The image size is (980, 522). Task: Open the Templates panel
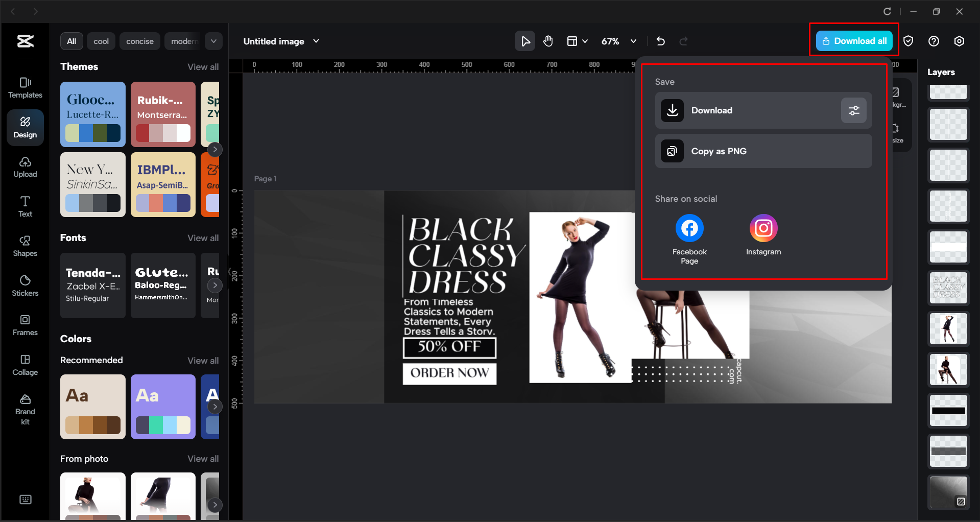tap(25, 87)
